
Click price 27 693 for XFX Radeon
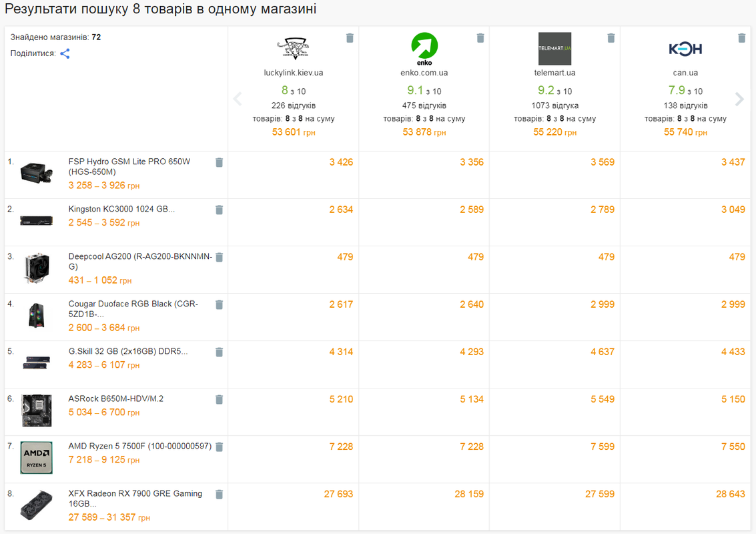point(338,495)
